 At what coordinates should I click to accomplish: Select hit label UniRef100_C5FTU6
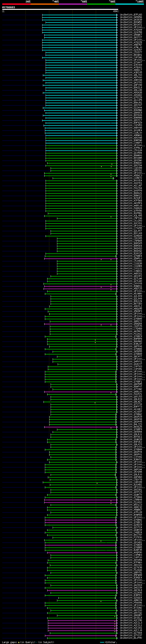[x=131, y=218]
